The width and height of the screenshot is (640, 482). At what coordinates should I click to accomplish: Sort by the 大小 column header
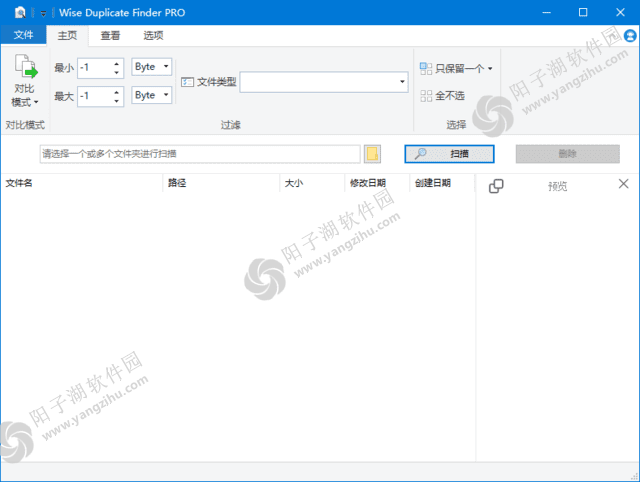pyautogui.click(x=312, y=183)
